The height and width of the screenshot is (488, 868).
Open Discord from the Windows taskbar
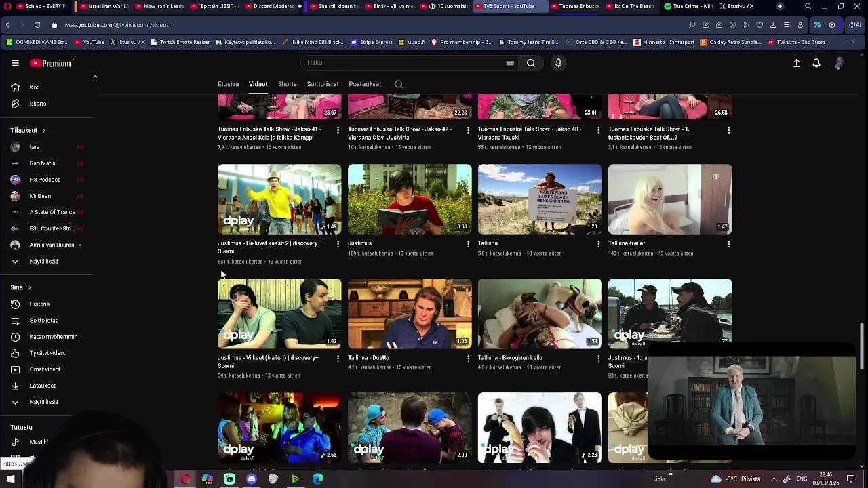tap(252, 479)
